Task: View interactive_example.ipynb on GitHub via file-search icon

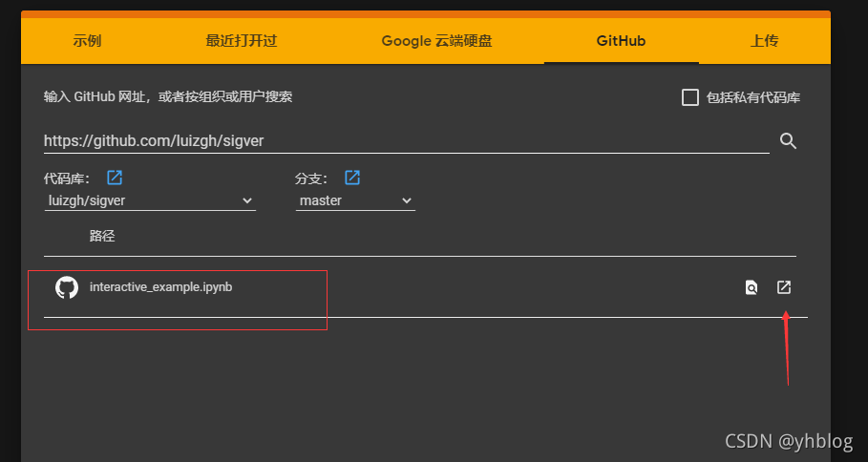Action: [752, 287]
